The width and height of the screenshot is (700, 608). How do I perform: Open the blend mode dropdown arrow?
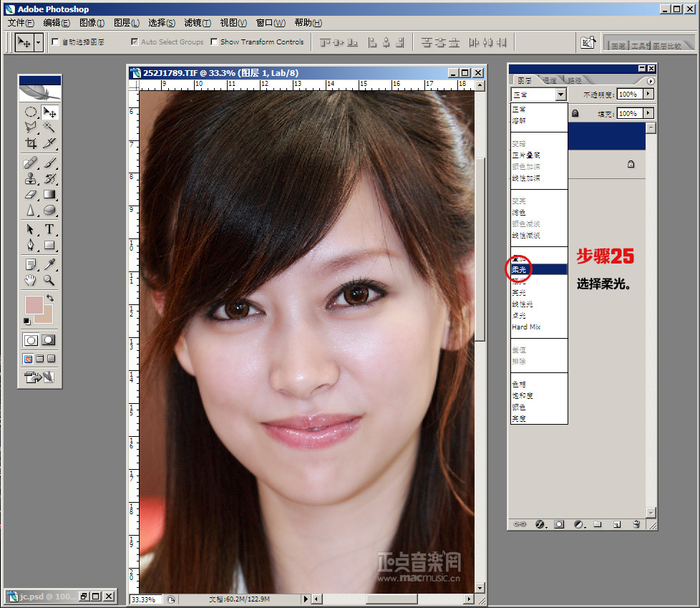(x=560, y=95)
